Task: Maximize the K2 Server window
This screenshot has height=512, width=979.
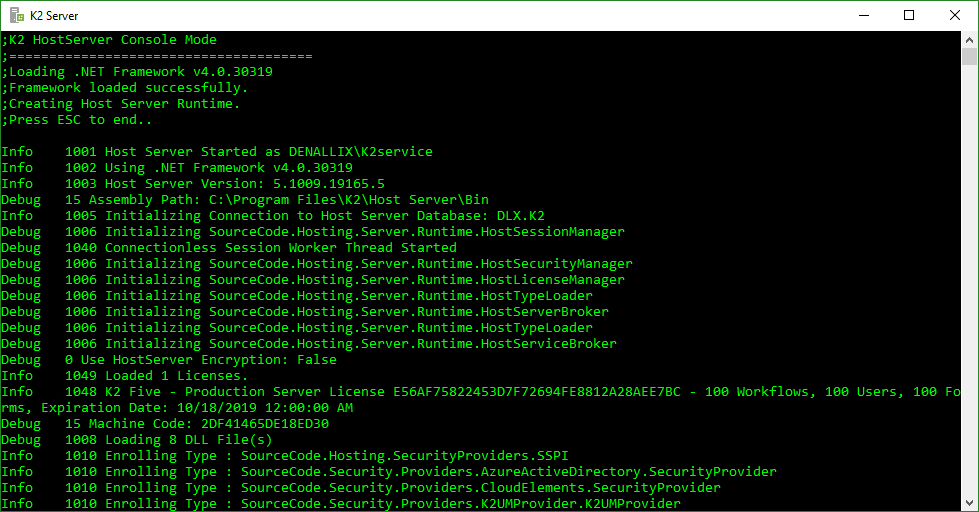Action: [909, 15]
